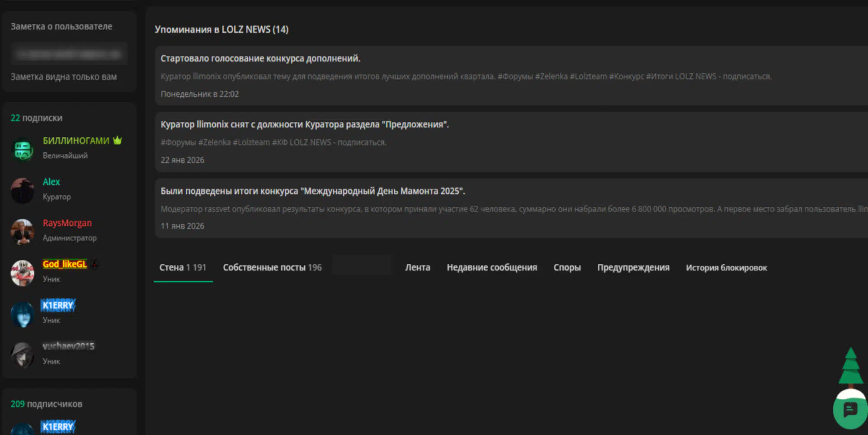The width and height of the screenshot is (868, 435).
Task: Click the blurred user note field
Action: [69, 54]
